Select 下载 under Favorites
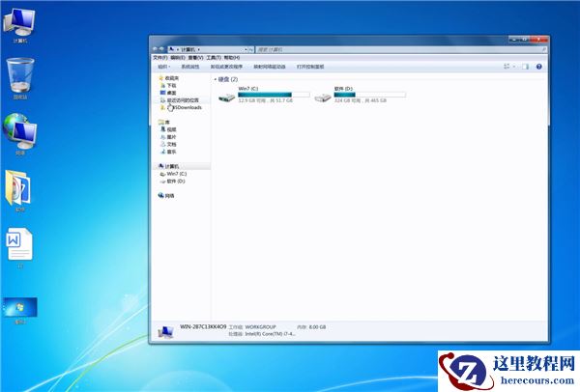This screenshot has height=392, width=580. [x=171, y=85]
